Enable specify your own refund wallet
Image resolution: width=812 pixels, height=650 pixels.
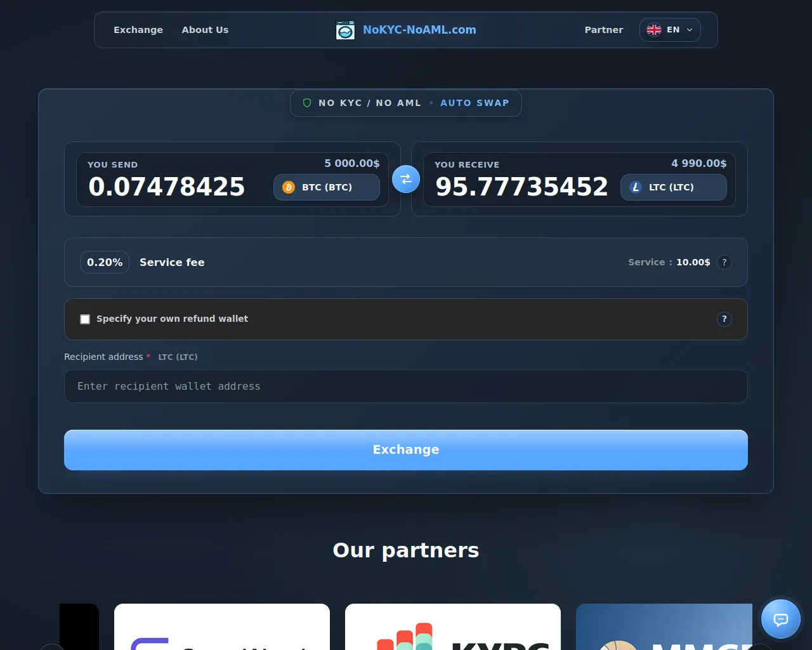[85, 319]
